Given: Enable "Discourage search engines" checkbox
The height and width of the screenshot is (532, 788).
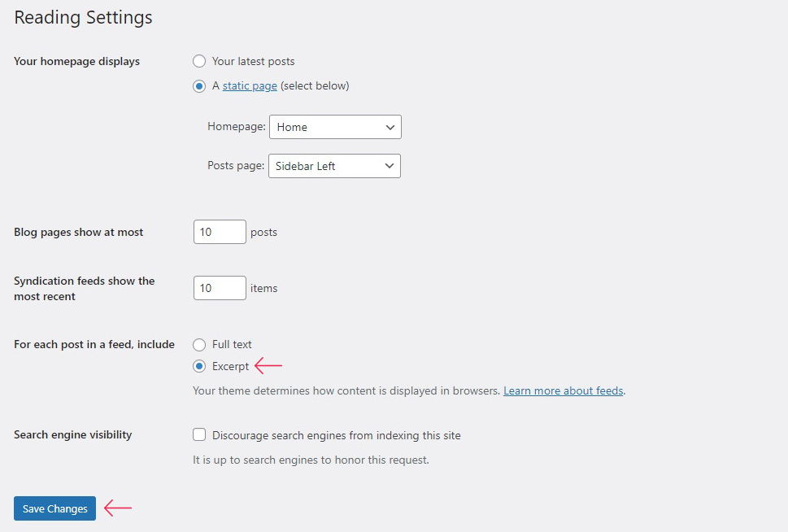Looking at the screenshot, I should 199,435.
